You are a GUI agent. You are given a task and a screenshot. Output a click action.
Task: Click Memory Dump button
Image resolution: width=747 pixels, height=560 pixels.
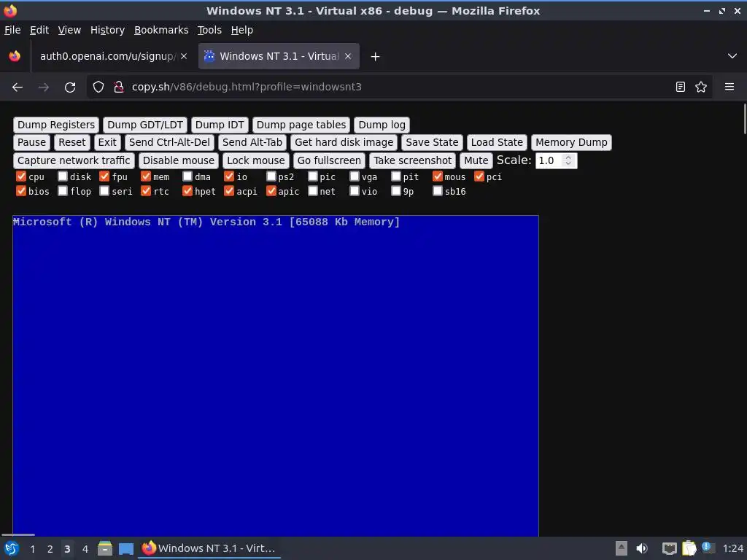tap(571, 142)
